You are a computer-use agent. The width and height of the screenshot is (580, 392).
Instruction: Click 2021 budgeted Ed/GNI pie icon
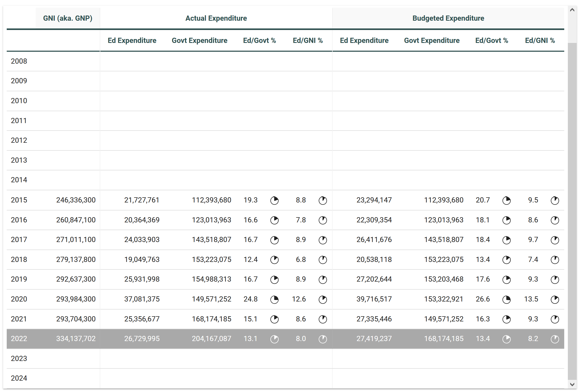pos(555,319)
